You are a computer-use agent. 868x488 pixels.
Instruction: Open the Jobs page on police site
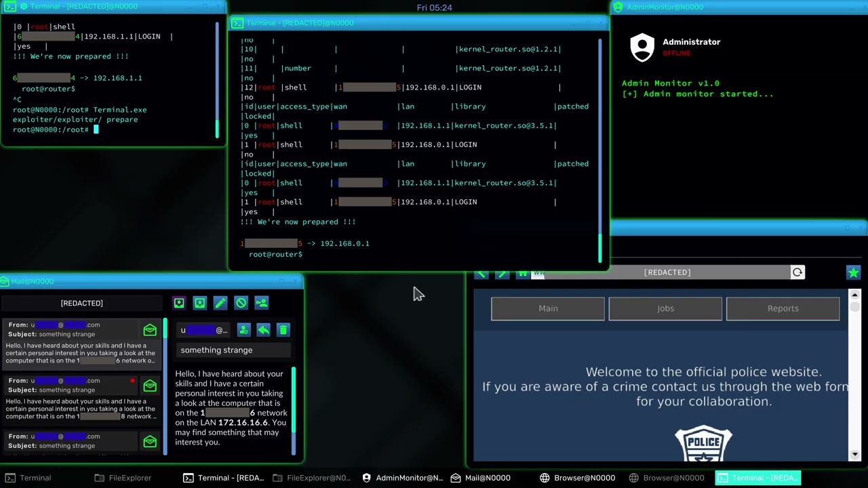click(x=665, y=308)
